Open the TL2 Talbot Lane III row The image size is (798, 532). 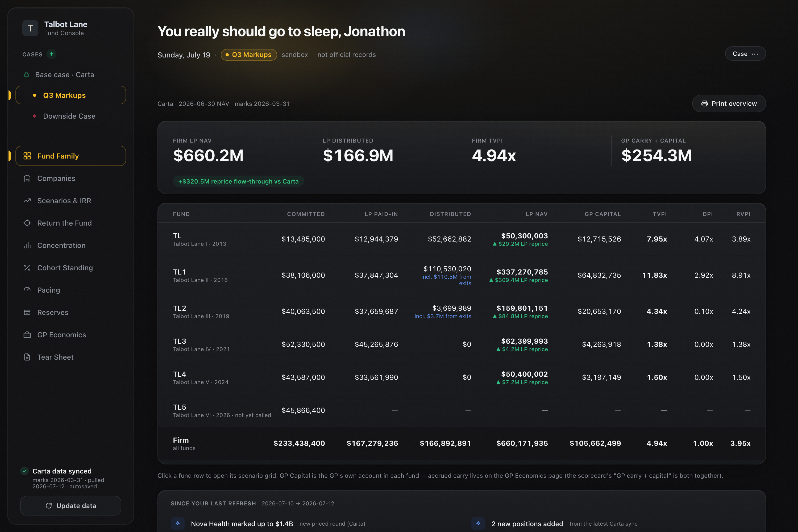(462, 311)
